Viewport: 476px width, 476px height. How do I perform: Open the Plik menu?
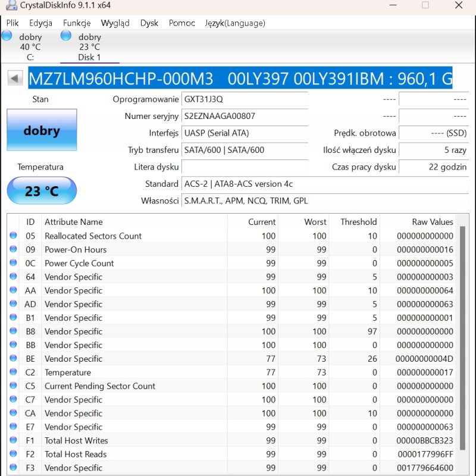[x=12, y=23]
